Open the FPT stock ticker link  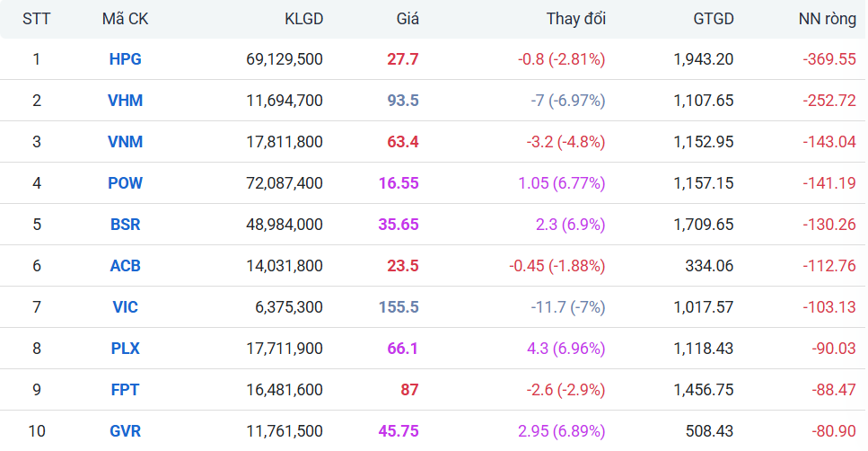125,390
